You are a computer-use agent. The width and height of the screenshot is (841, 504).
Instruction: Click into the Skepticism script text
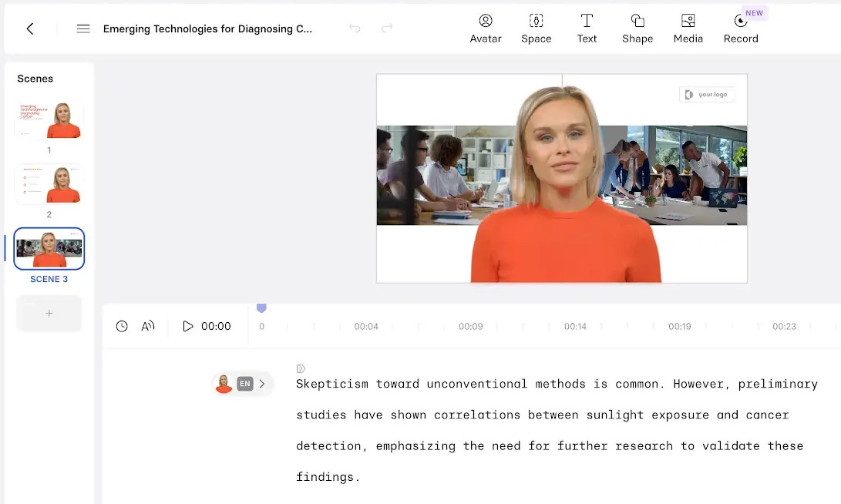click(557, 430)
